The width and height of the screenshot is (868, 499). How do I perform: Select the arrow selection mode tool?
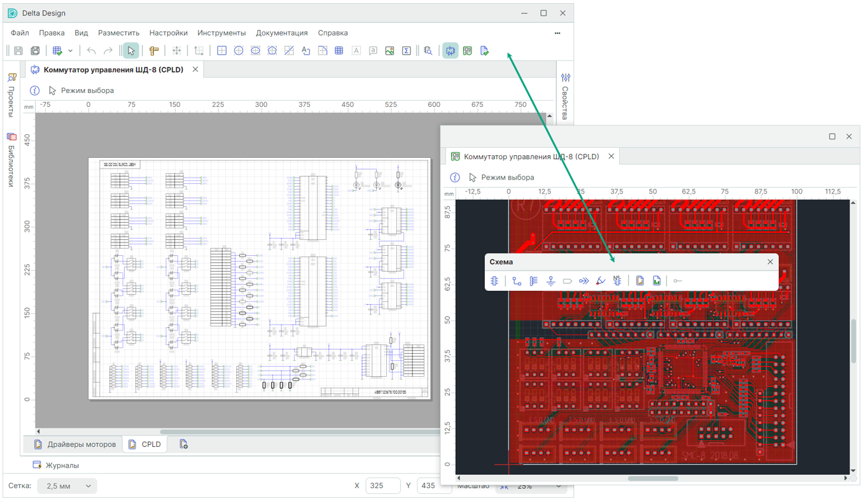(130, 51)
